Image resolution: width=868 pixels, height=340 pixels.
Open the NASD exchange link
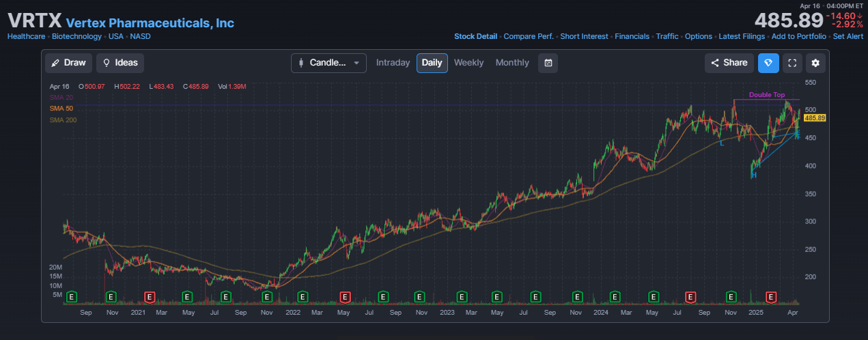140,37
